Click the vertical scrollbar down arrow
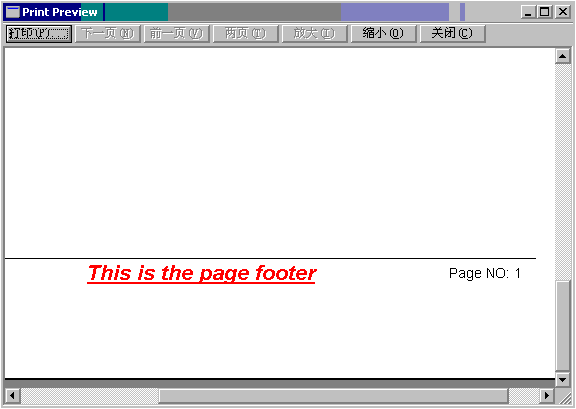The width and height of the screenshot is (576, 409). [x=563, y=380]
